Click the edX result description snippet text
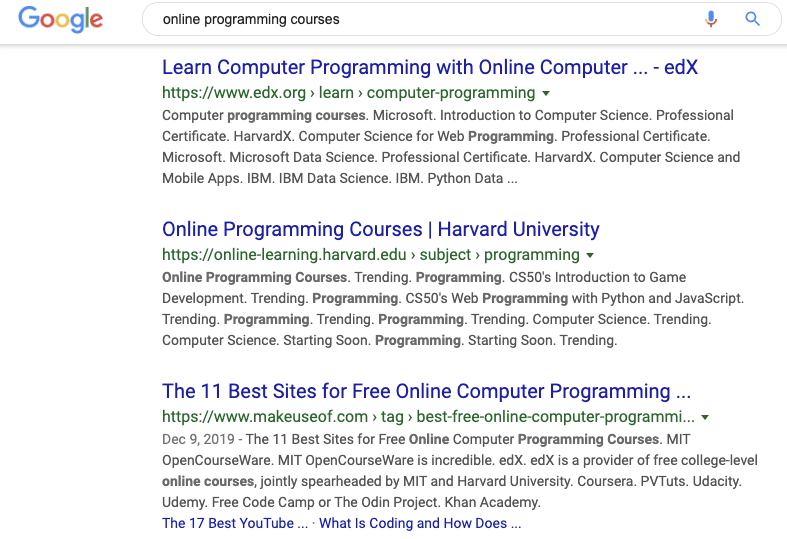Image resolution: width=787 pixels, height=539 pixels. click(x=451, y=147)
